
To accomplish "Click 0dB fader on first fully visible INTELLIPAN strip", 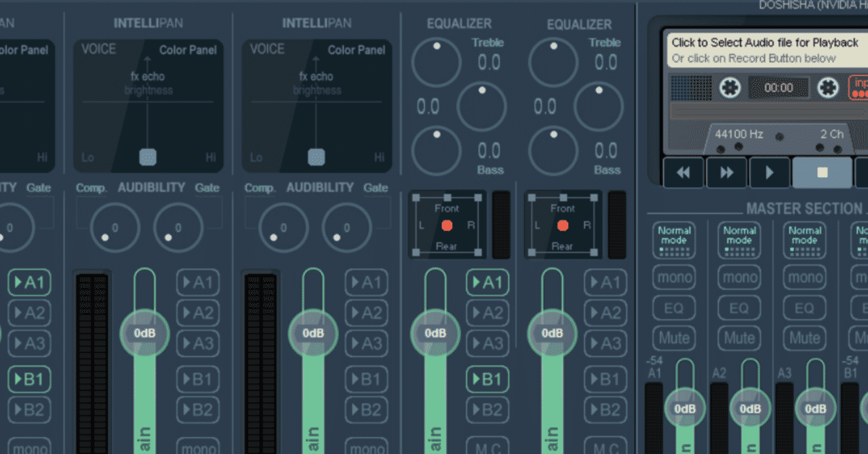I will point(145,333).
